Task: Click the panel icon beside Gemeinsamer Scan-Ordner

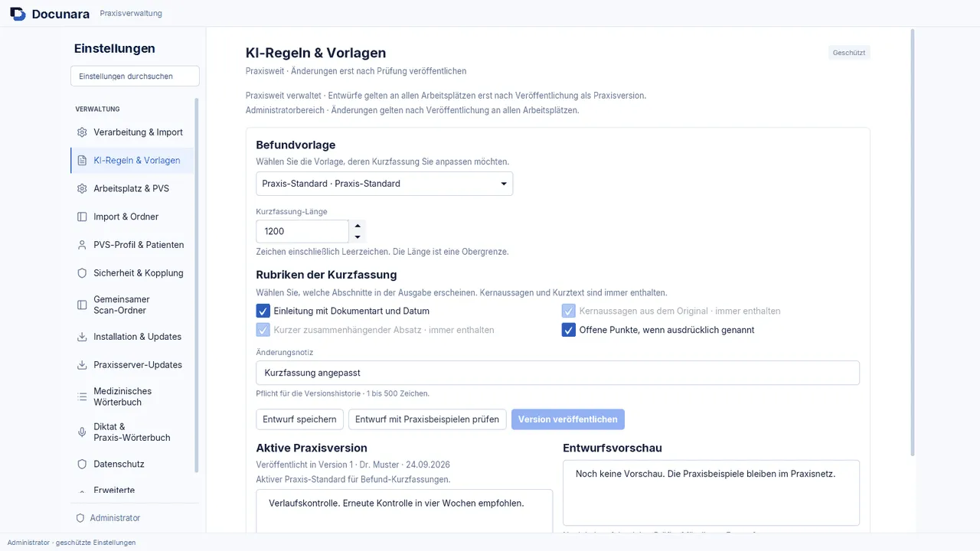Action: point(82,305)
